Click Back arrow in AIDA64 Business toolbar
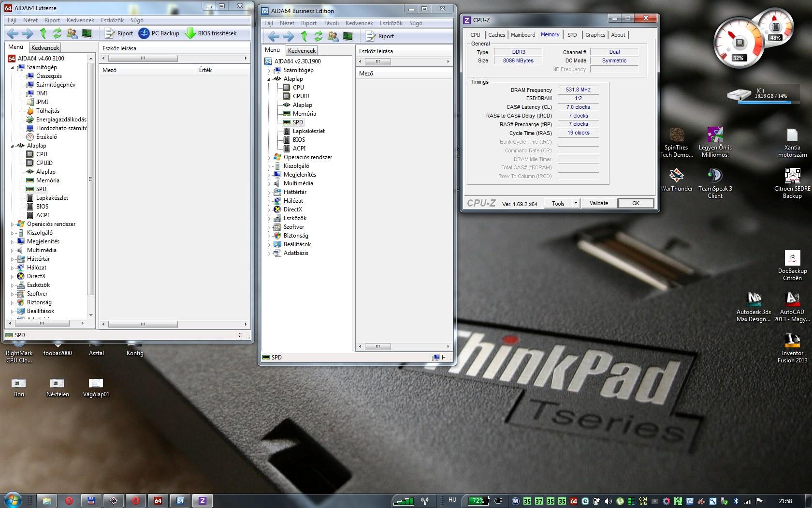Screen dimensions: 812x508 point(274,36)
